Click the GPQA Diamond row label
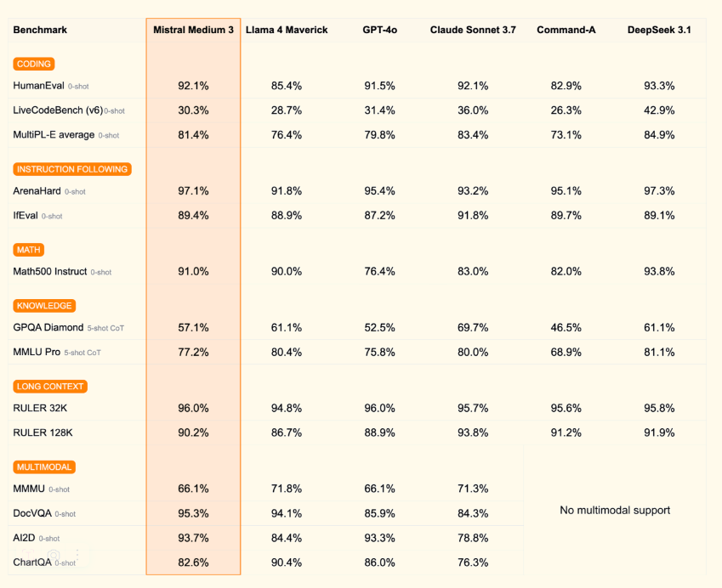This screenshot has height=588, width=722. pyautogui.click(x=48, y=328)
